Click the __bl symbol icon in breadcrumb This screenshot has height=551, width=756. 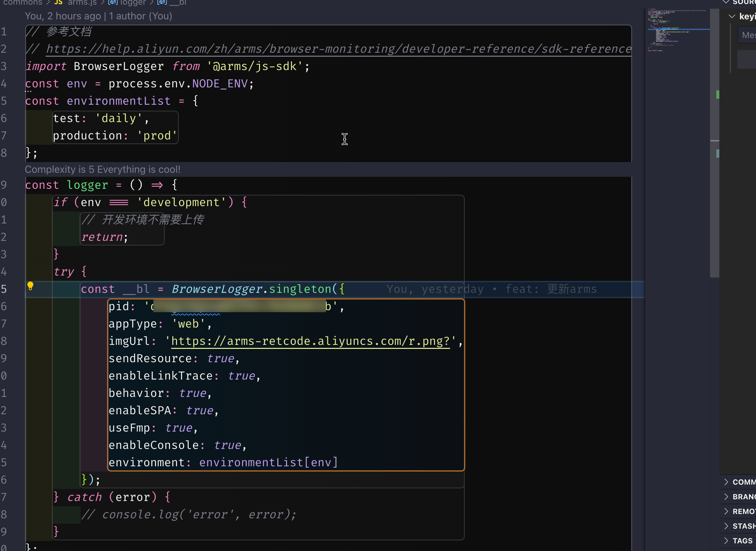[162, 2]
